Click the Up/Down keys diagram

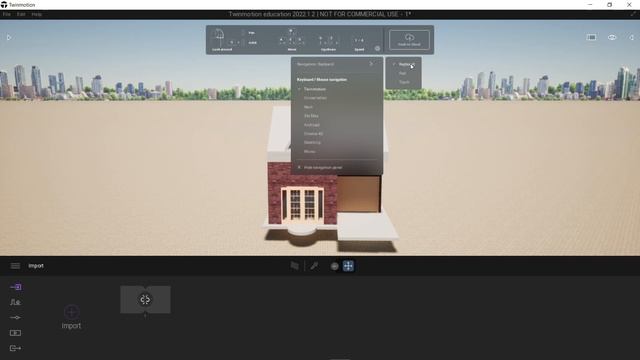coord(328,40)
